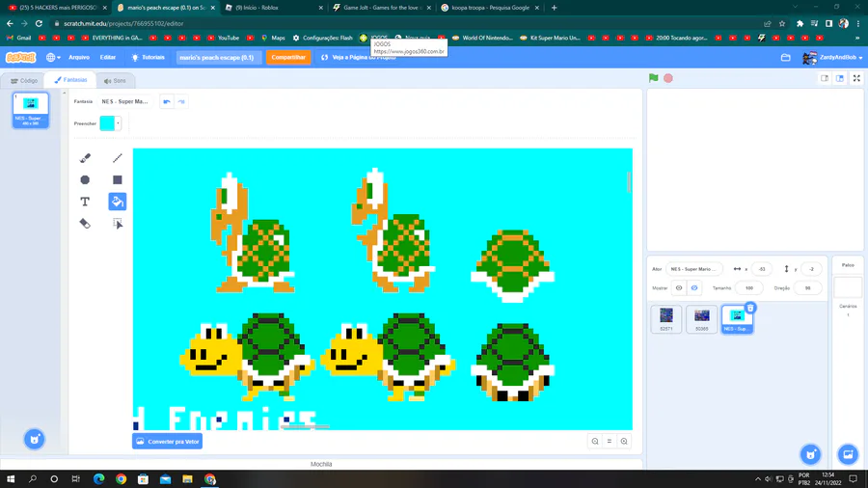This screenshot has height=488, width=868.
Task: Select sprite thumbnail 50365
Action: [701, 319]
